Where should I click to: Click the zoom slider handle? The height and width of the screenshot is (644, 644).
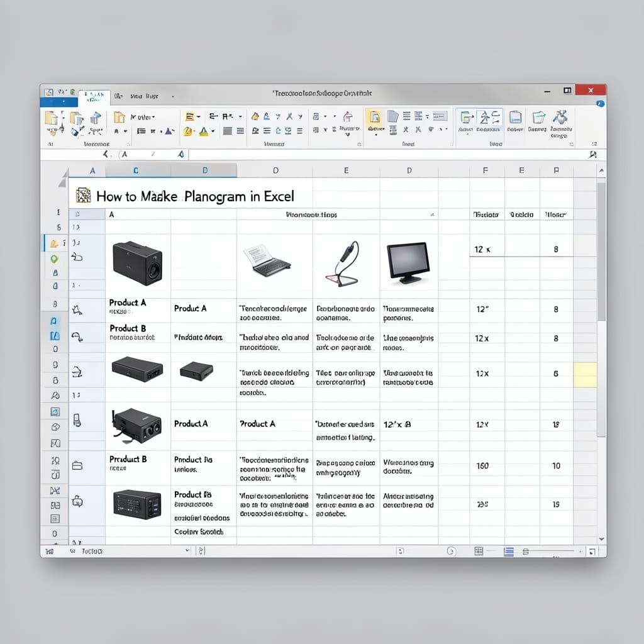pyautogui.click(x=525, y=552)
